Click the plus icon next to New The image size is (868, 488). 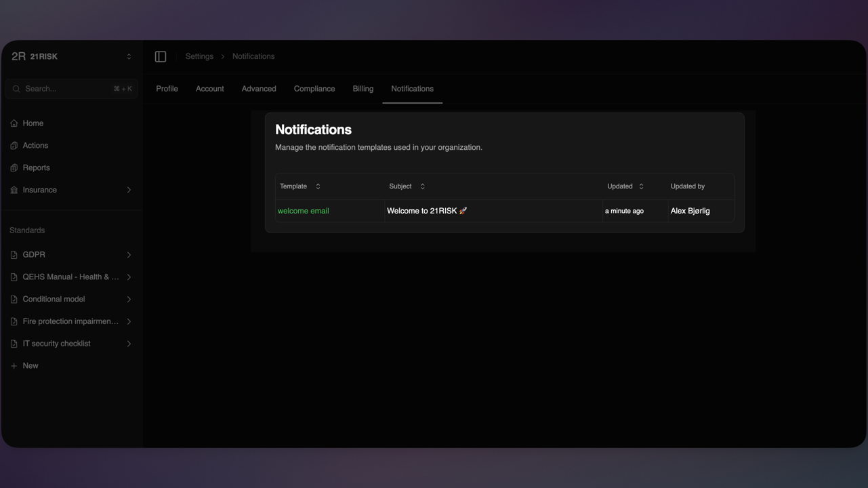14,365
